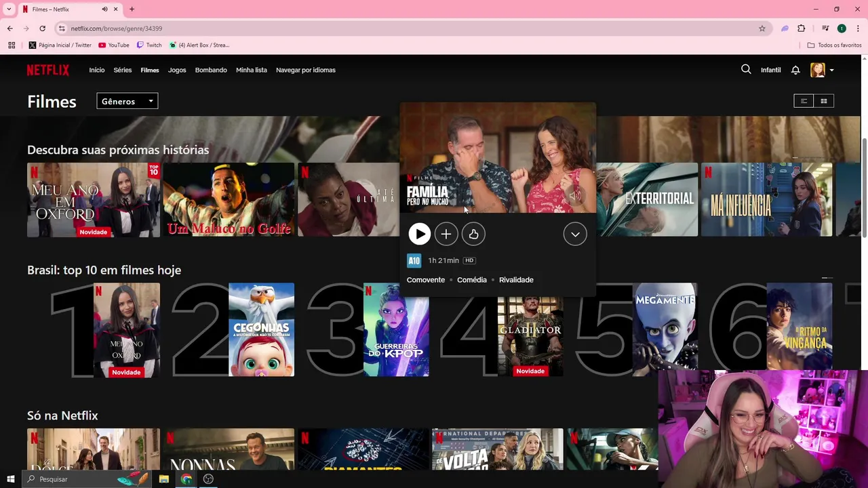Image resolution: width=868 pixels, height=488 pixels.
Task: Open the Twitch bookmark
Action: [149, 45]
